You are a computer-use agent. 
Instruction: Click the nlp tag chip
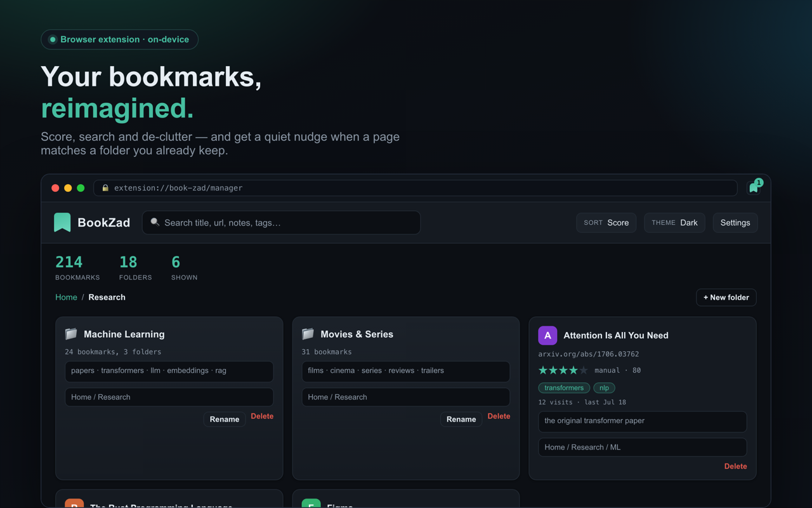(x=604, y=388)
